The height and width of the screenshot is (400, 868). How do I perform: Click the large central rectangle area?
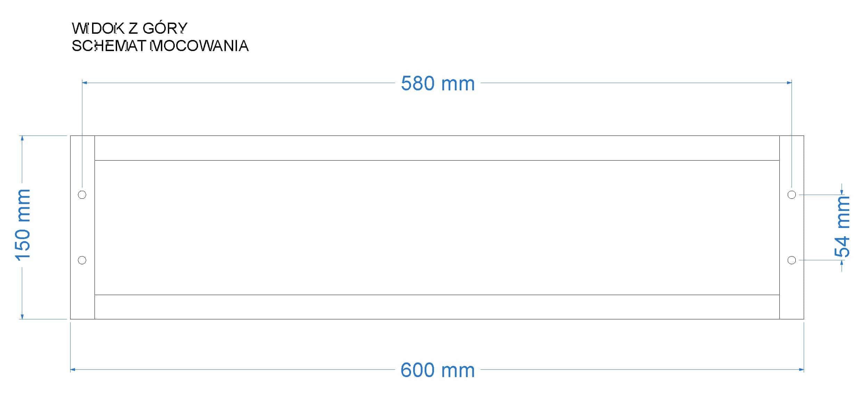(x=437, y=228)
